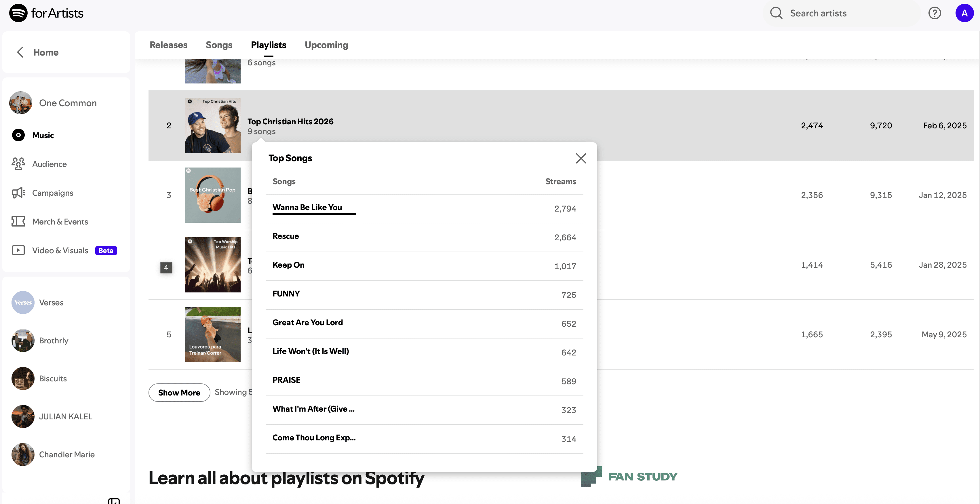Select JULIAN KALEL in the artist list
Viewport: 980px width, 504px height.
tap(65, 416)
